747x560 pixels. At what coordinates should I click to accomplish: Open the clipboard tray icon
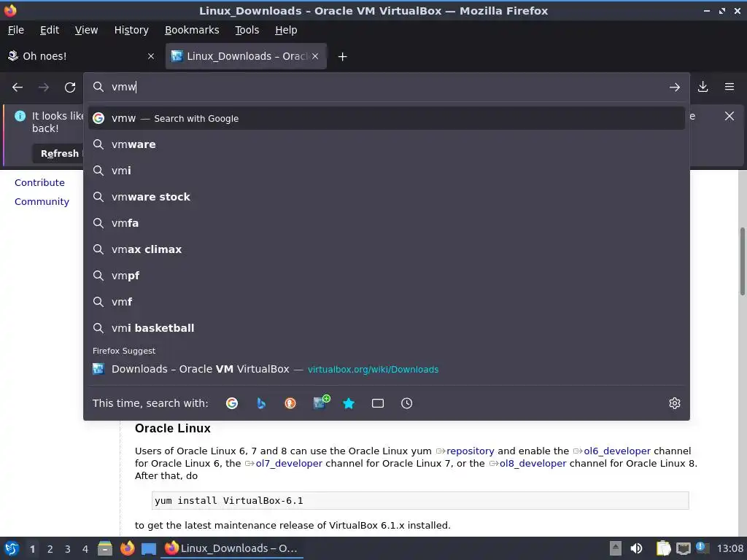[x=663, y=548]
